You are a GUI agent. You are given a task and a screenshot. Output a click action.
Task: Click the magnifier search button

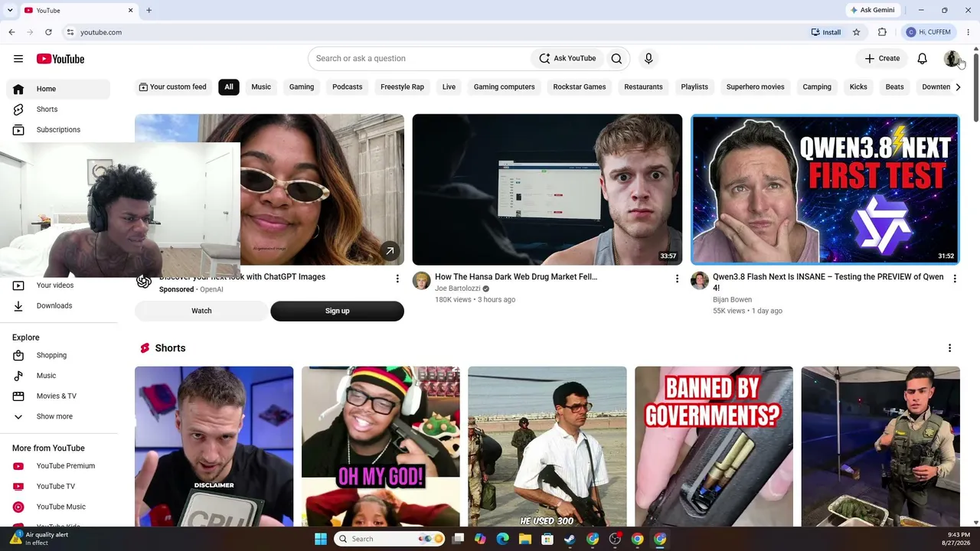[616, 58]
